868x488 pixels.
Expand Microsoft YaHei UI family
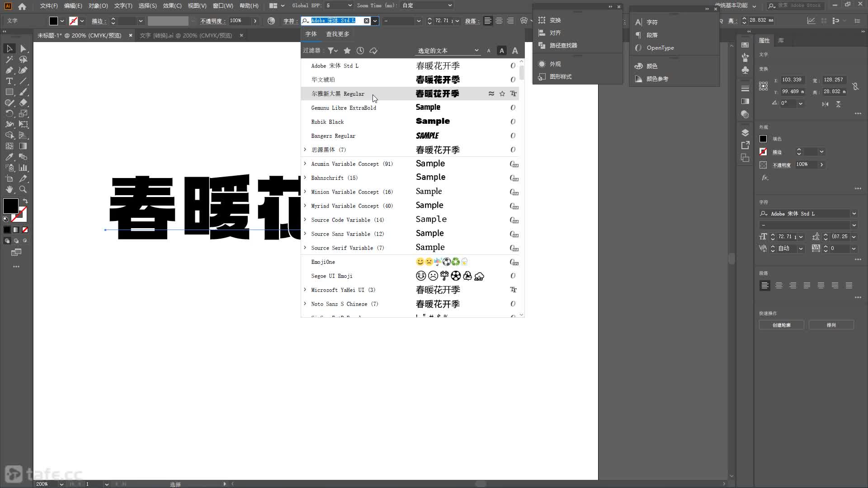tap(305, 290)
